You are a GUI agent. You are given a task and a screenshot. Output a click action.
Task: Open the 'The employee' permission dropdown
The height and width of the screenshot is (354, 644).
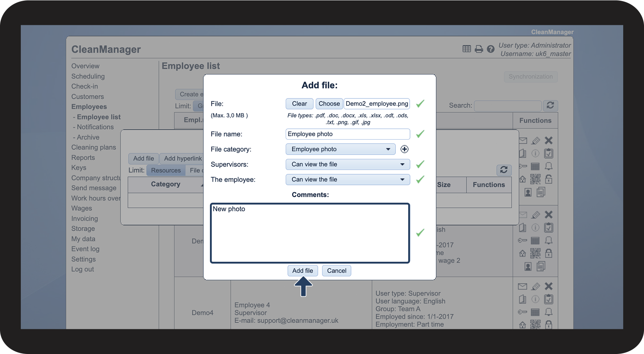click(x=348, y=180)
